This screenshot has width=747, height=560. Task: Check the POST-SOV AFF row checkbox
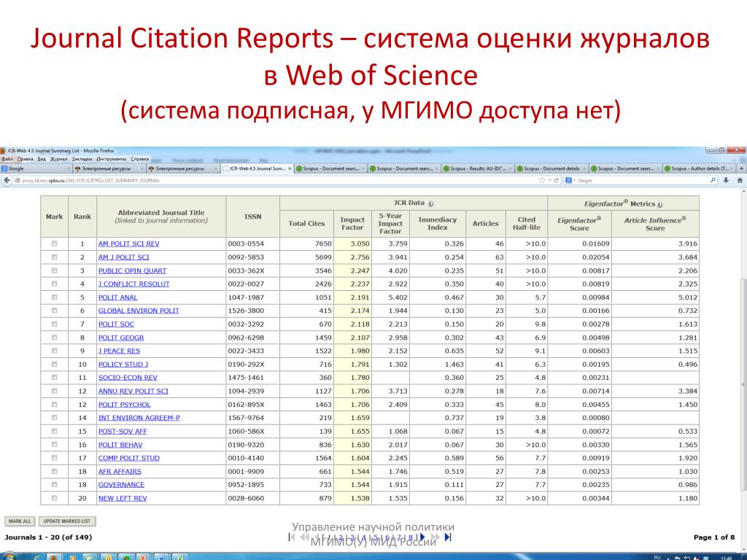[54, 431]
